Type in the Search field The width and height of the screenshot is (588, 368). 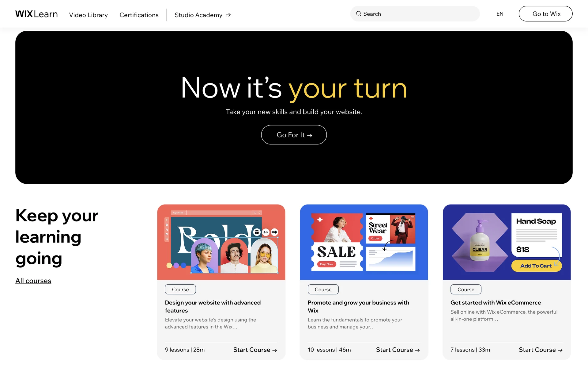click(420, 14)
